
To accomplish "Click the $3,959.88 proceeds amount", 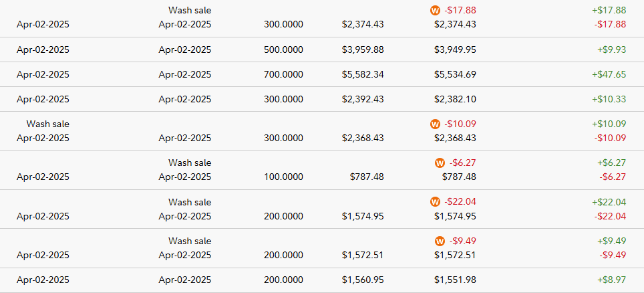I will point(363,50).
